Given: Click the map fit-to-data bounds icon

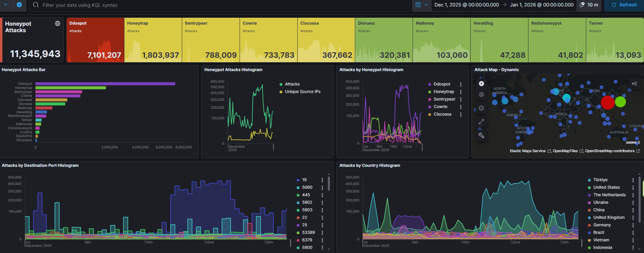Looking at the screenshot, I should point(481,108).
